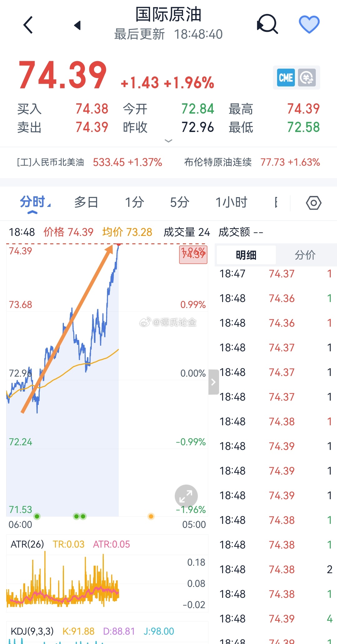The image size is (337, 644).
Task: Toggle the blue heart favorite icon
Action: (309, 24)
